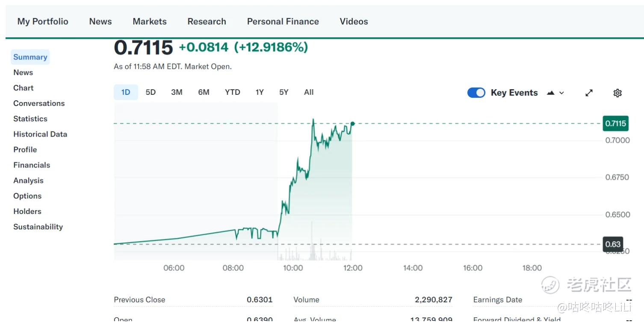This screenshot has height=322, width=644.
Task: Choose the All time range
Action: tap(309, 92)
